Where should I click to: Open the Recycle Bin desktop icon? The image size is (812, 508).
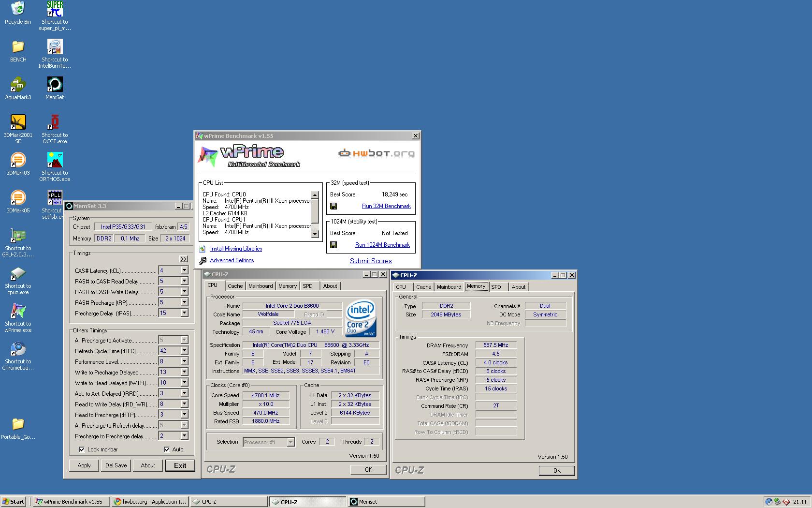(x=18, y=8)
